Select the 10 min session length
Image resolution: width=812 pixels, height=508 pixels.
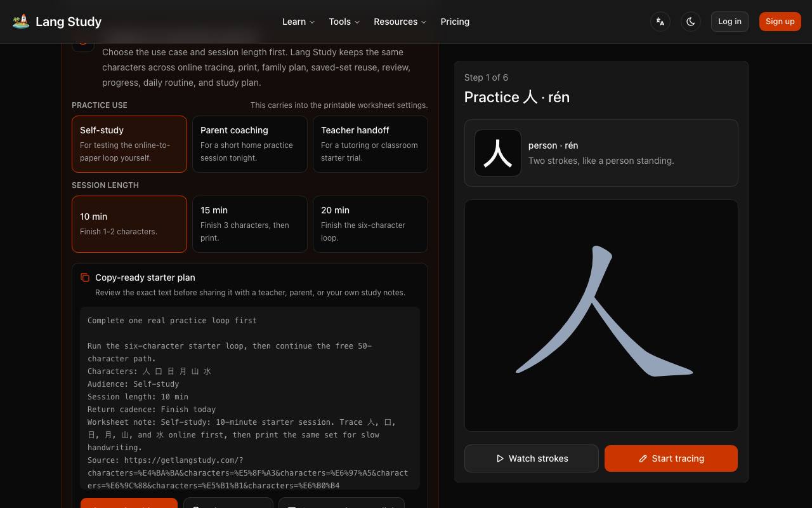[129, 224]
